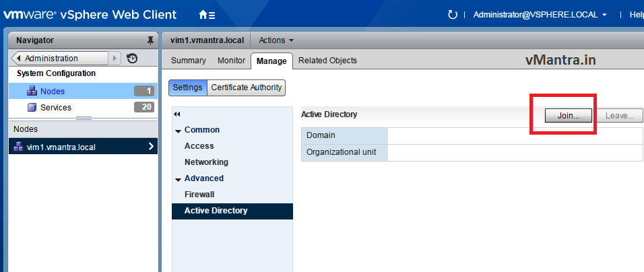Expand the vim1.vmantra.local node chevron

pos(151,146)
